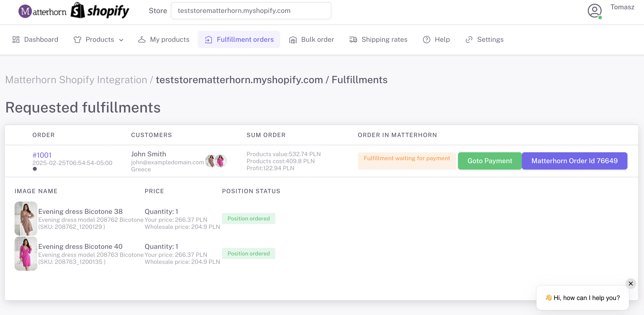Click the ORDER IN MATTERHORN column header
644x315 pixels.
coord(397,135)
